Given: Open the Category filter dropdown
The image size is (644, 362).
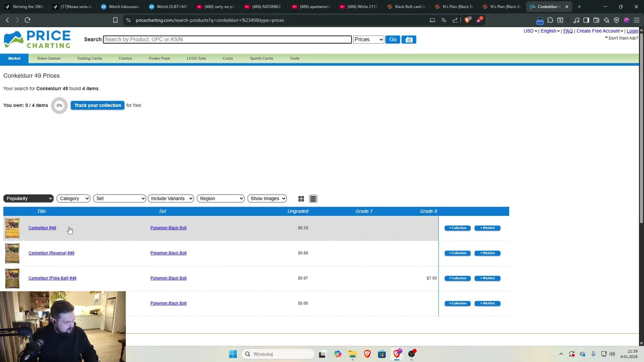Looking at the screenshot, I should point(73,199).
